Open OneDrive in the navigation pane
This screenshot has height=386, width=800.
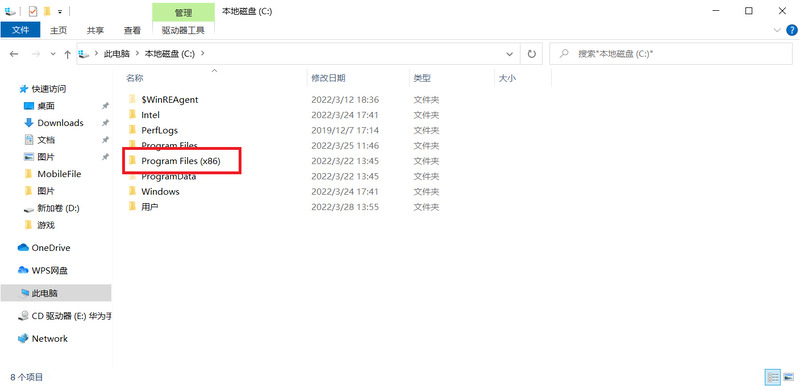coord(51,248)
